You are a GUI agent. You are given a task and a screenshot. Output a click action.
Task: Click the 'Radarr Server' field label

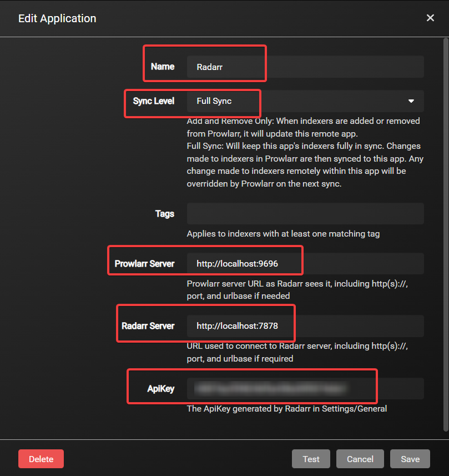click(x=148, y=326)
